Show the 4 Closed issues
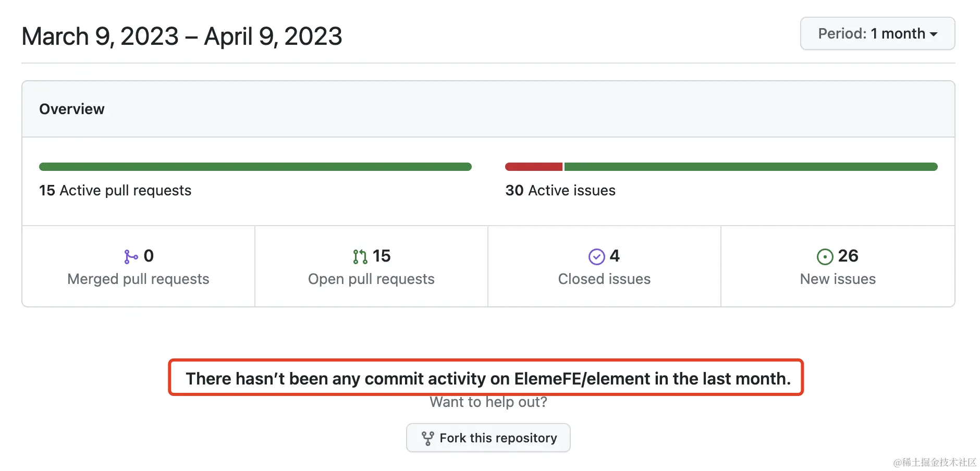 (604, 279)
